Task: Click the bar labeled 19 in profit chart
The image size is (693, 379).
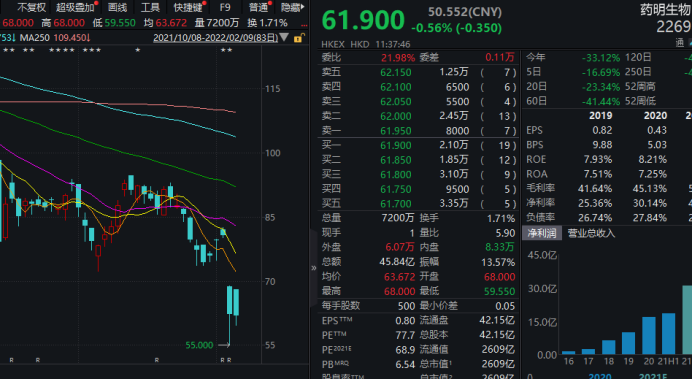Action: pos(628,343)
